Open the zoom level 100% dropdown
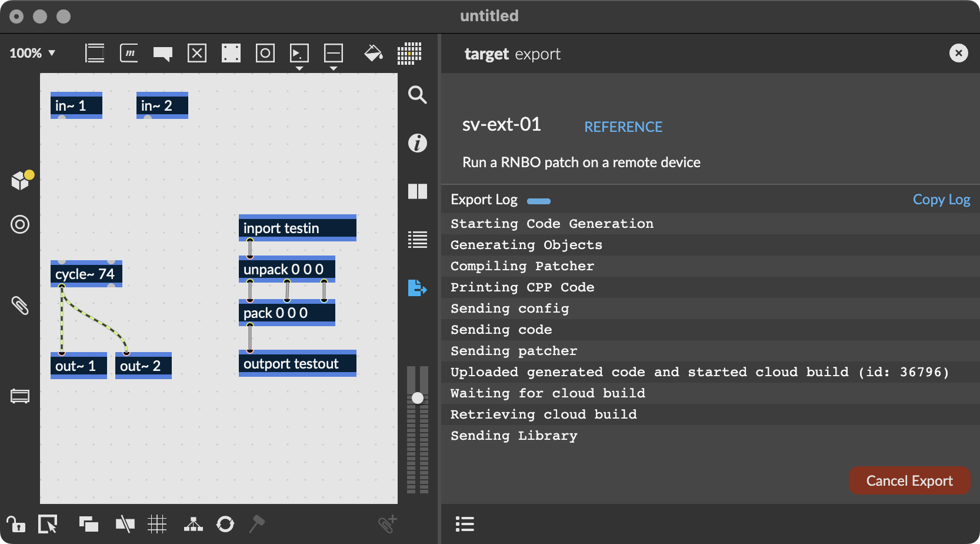 32,53
